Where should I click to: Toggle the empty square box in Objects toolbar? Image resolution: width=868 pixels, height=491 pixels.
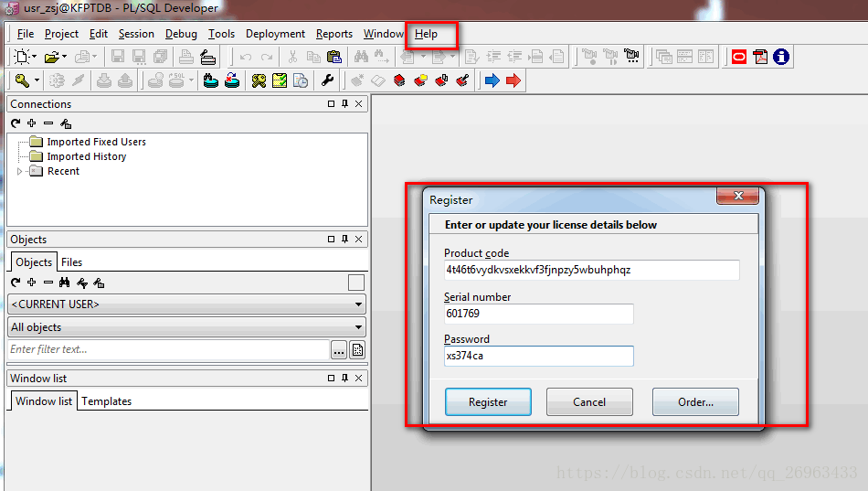[356, 283]
